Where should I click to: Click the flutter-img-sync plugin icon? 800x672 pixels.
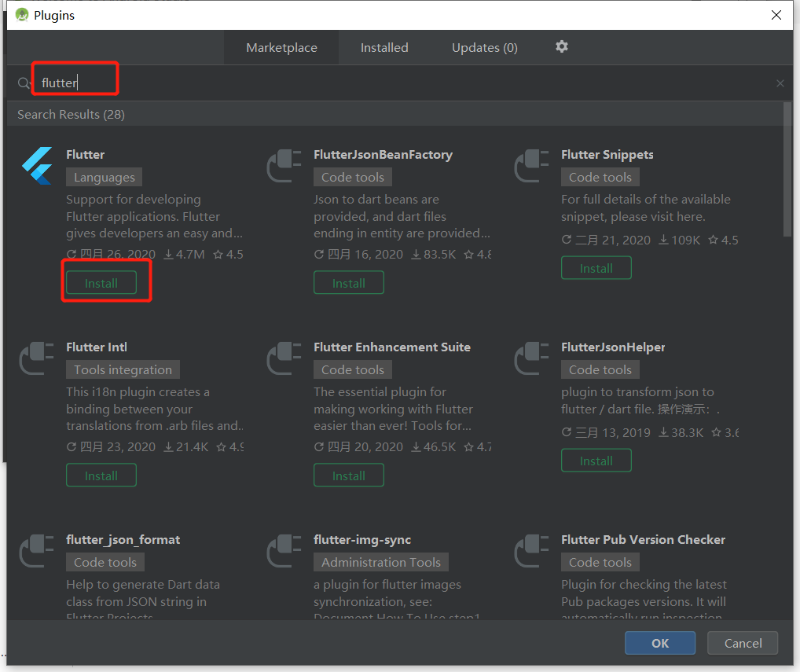284,551
